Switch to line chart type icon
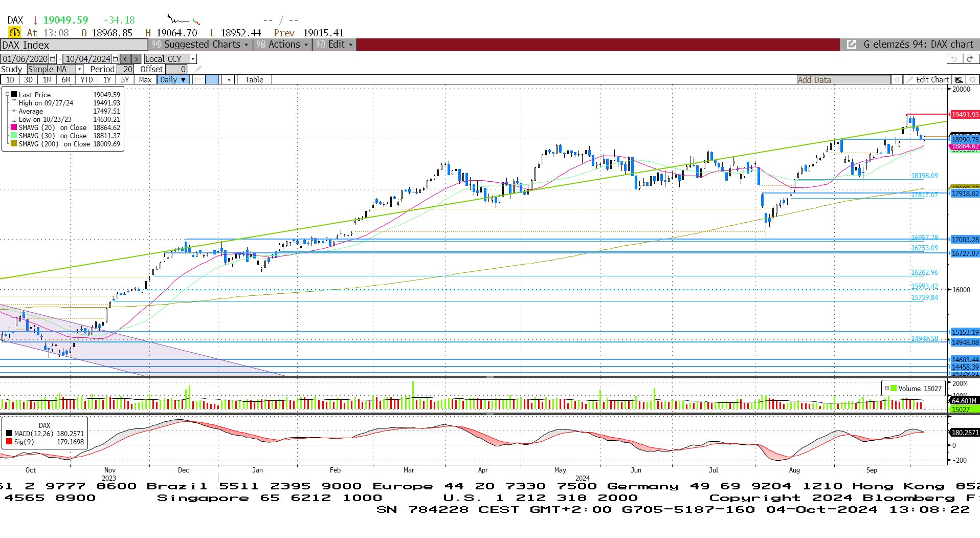 (198, 80)
